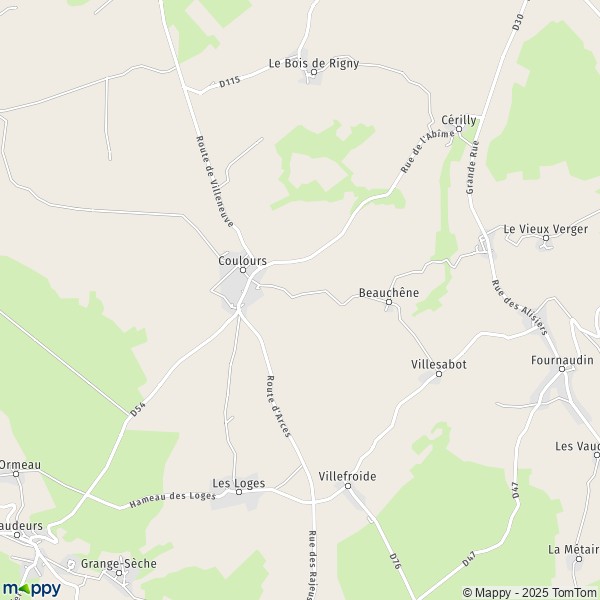Click the Route d'Arces road label
This screenshot has height=600, width=600.
click(x=278, y=406)
